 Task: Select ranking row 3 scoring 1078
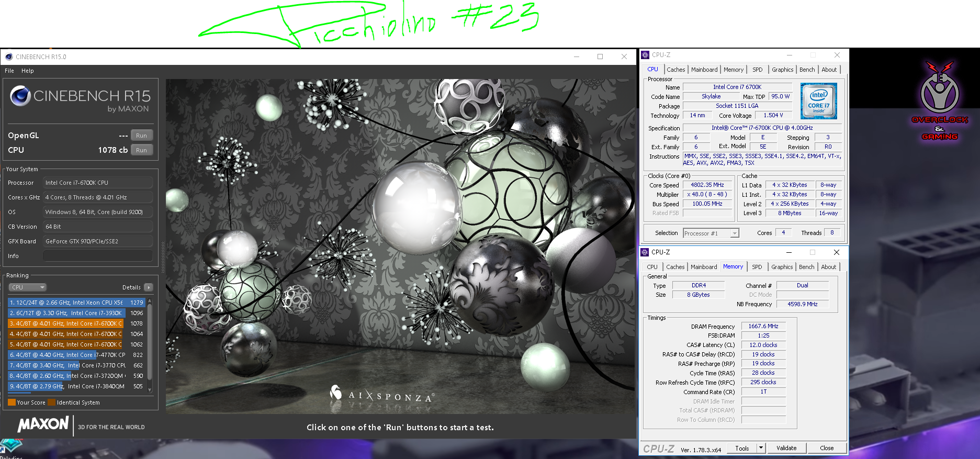76,323
